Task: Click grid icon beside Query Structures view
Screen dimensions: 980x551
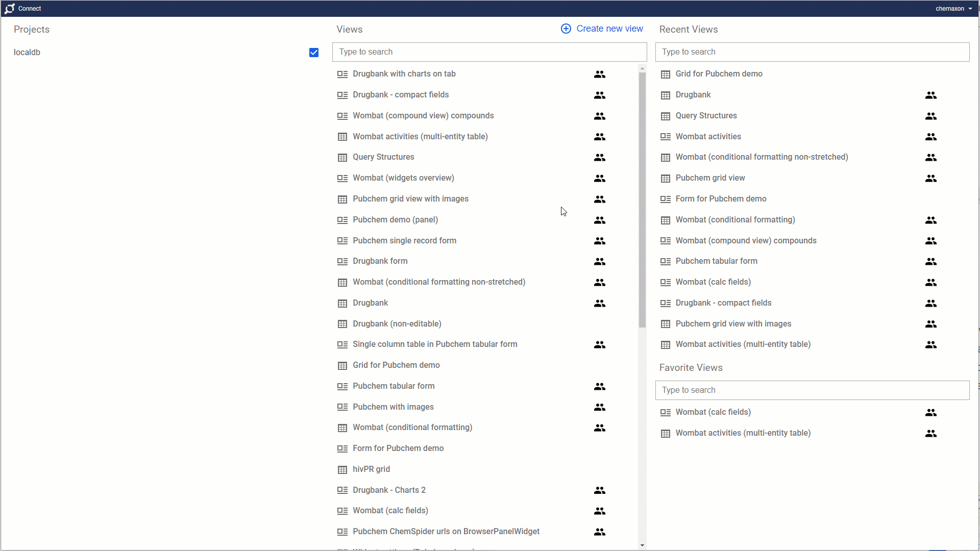Action: point(342,158)
